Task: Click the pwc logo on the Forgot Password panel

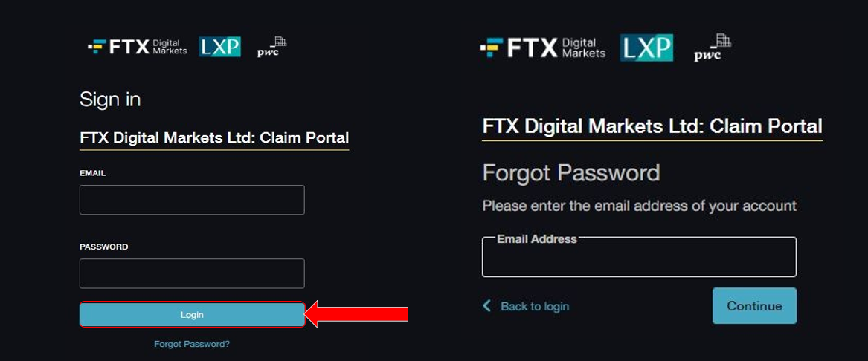Action: pyautogui.click(x=712, y=48)
